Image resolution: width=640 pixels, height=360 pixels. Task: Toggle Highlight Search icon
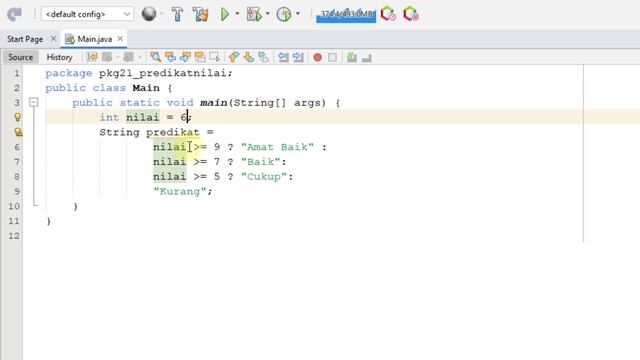tap(200, 57)
